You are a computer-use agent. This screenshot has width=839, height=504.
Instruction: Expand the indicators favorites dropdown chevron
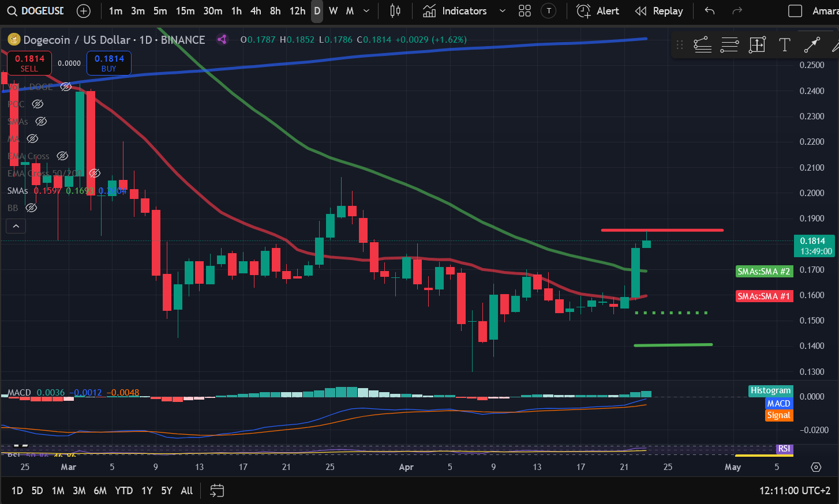click(502, 11)
